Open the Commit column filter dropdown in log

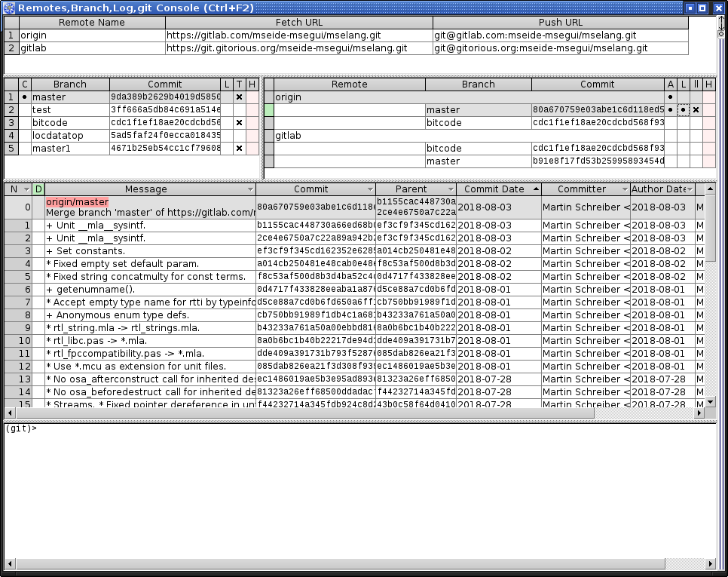pyautogui.click(x=369, y=189)
